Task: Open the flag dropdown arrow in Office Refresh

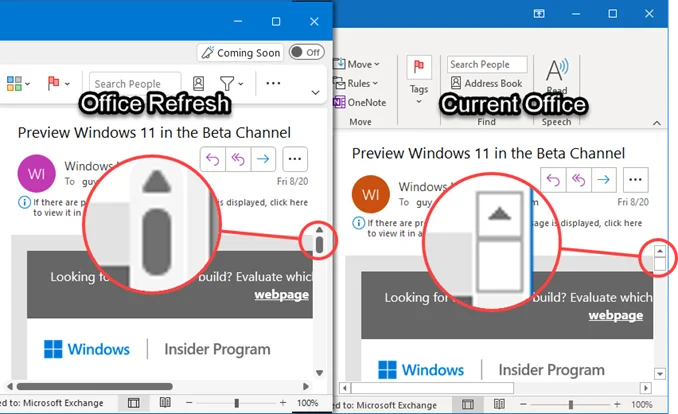Action: (x=67, y=84)
